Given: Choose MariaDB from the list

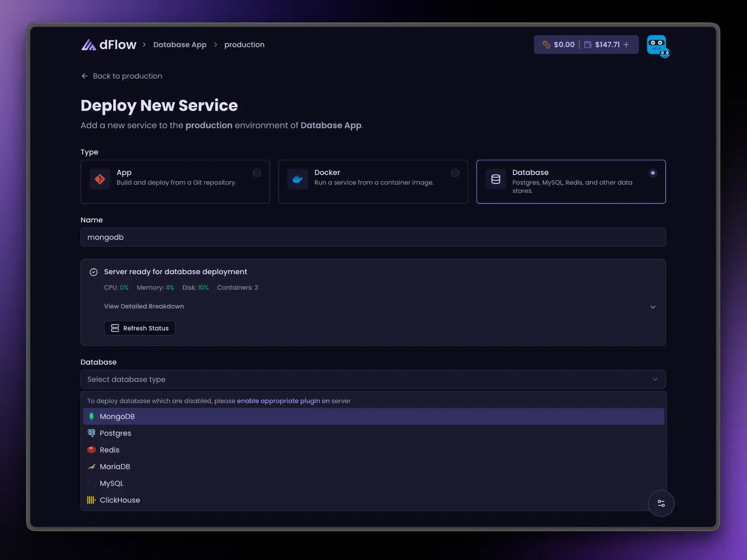Looking at the screenshot, I should [x=373, y=467].
